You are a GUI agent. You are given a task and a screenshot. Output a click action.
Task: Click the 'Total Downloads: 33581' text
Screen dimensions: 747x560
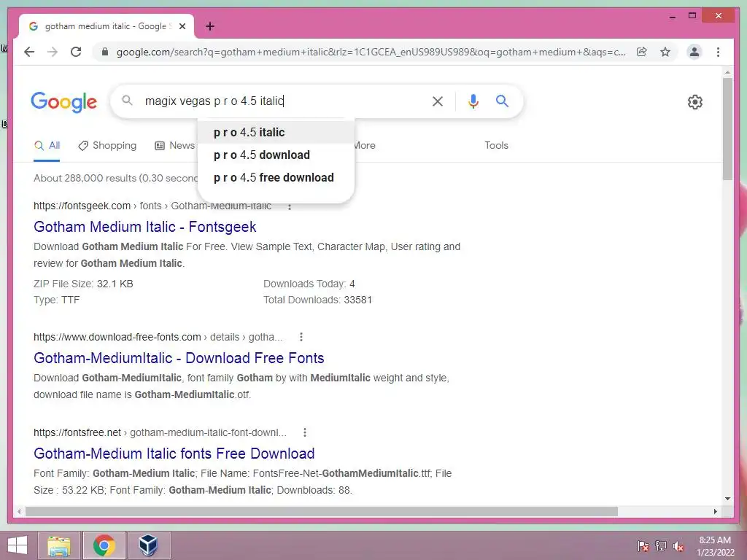pos(317,300)
